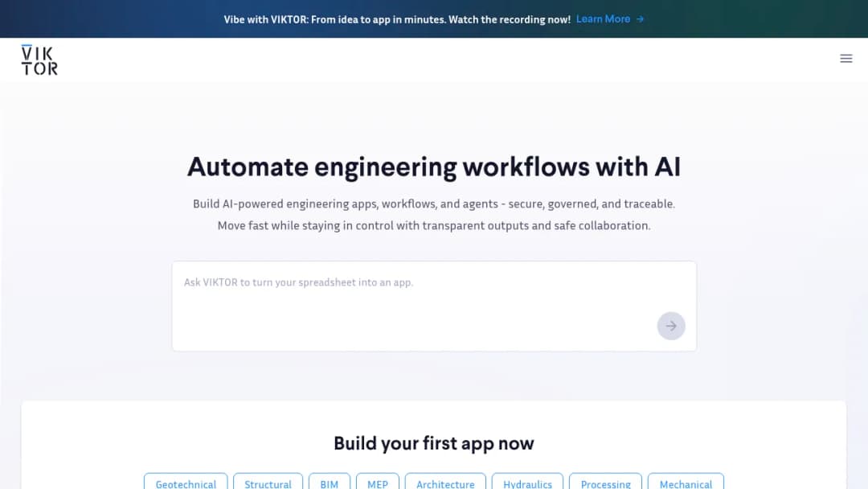Click the arrow icon beside Learn More
The height and width of the screenshot is (489, 868).
tap(640, 19)
